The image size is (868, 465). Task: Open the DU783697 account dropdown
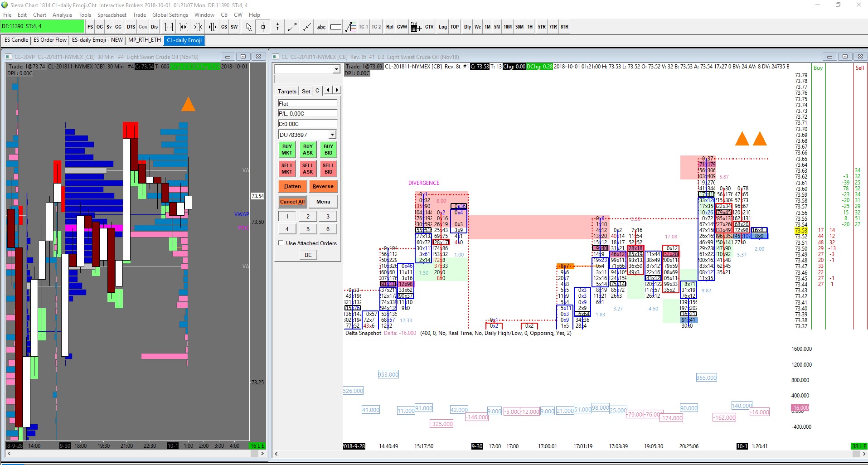(x=332, y=134)
